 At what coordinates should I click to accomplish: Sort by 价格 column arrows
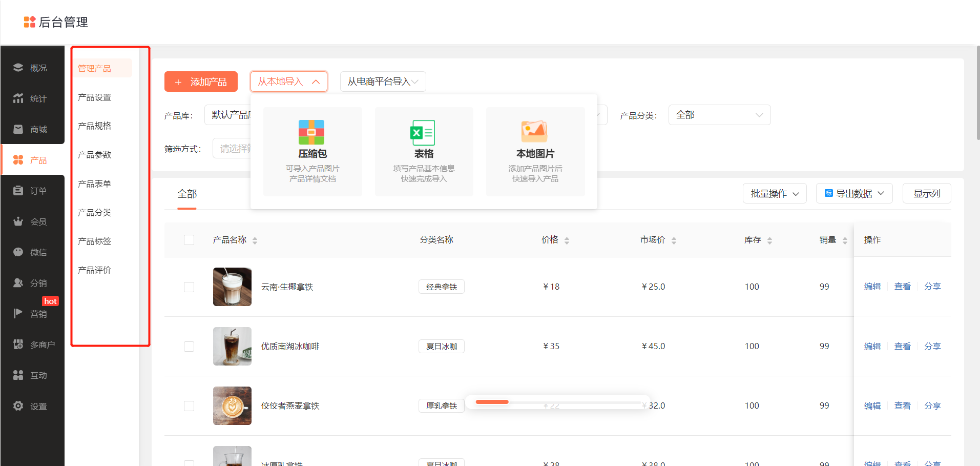point(567,240)
